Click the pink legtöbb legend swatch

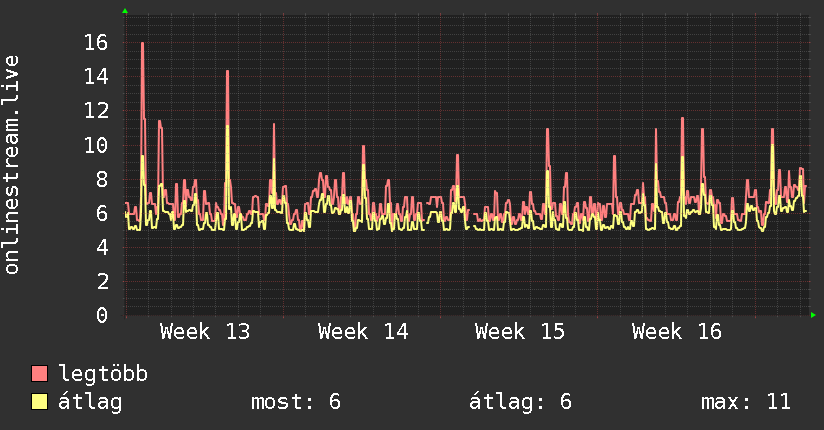(39, 373)
